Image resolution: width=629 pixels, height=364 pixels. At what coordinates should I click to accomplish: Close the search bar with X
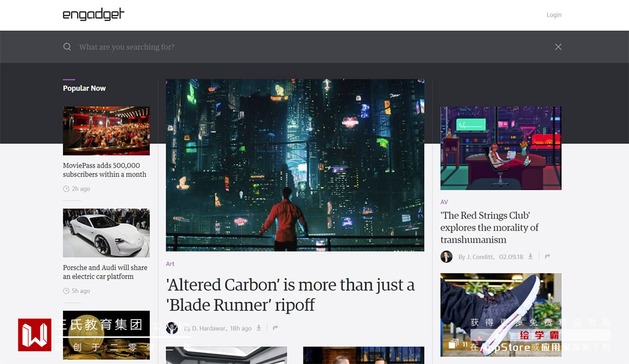(558, 47)
